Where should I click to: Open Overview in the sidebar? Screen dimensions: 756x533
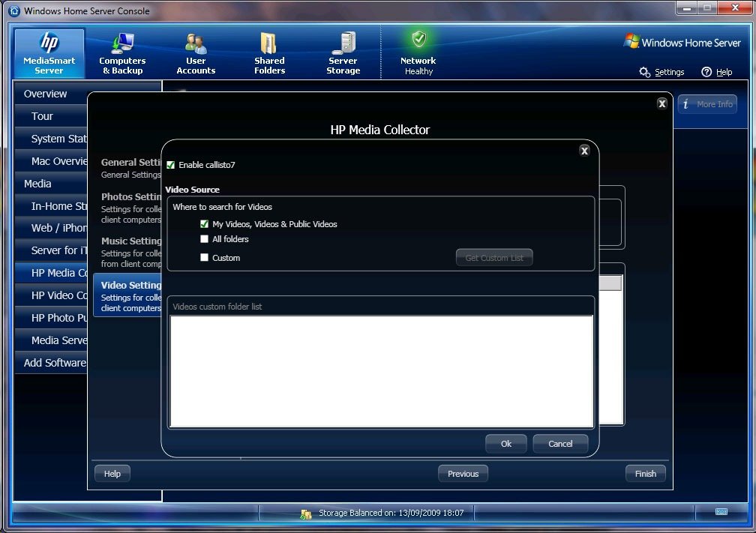point(51,94)
